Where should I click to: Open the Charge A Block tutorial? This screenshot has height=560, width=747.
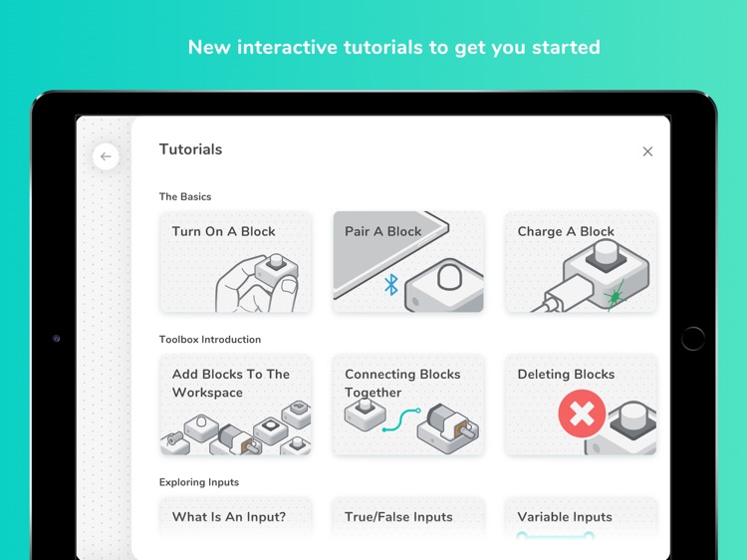click(582, 262)
